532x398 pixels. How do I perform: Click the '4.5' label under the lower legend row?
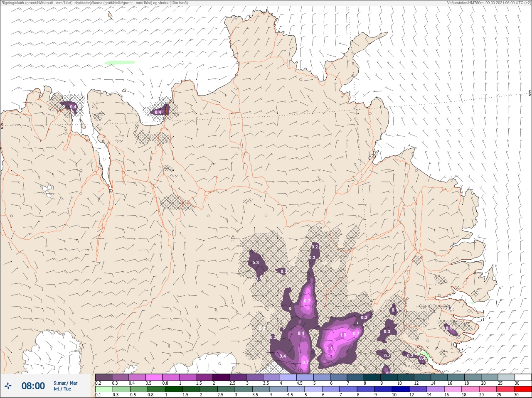(x=290, y=395)
